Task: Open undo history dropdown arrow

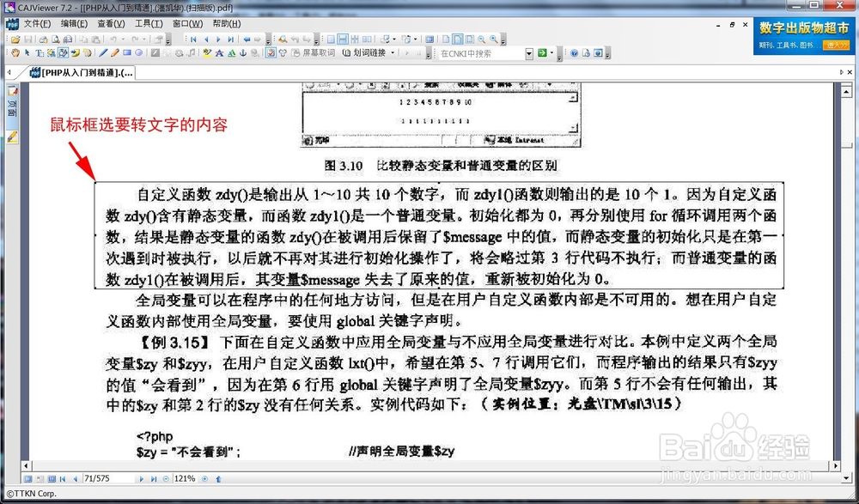Action: [123, 39]
